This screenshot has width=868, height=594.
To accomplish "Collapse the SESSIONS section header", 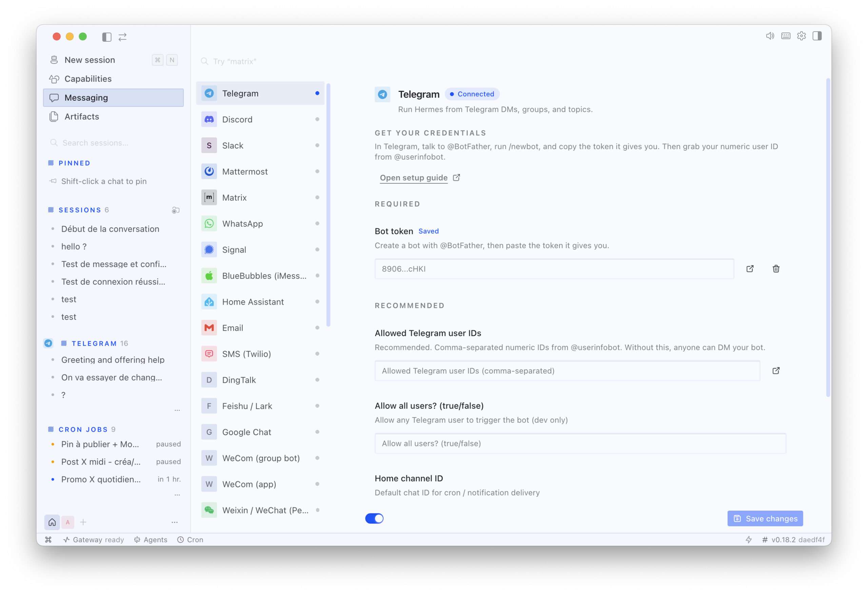I will coord(80,210).
